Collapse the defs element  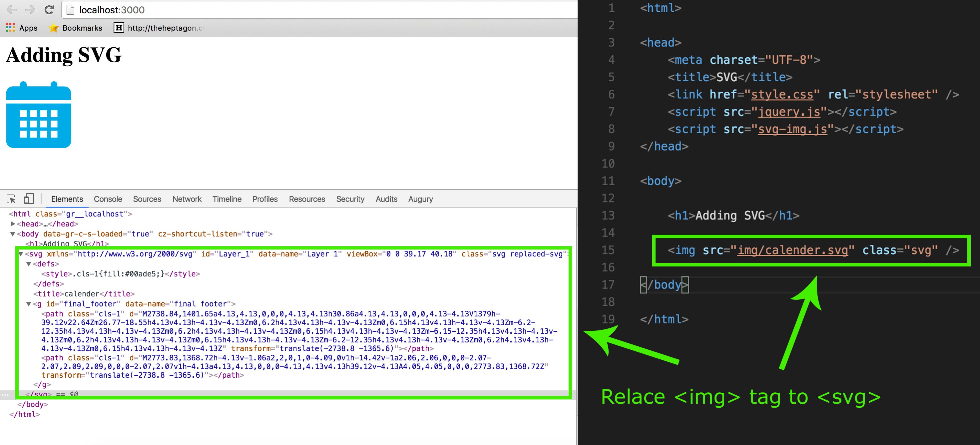(x=28, y=263)
